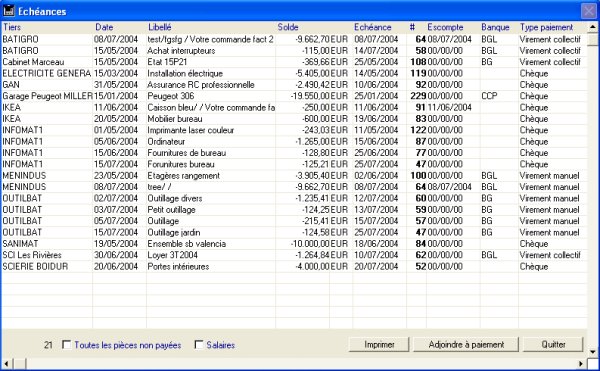Select 'Garage Peugeot MILLER' row
Image resolution: width=600 pixels, height=371 pixels.
coord(294,96)
